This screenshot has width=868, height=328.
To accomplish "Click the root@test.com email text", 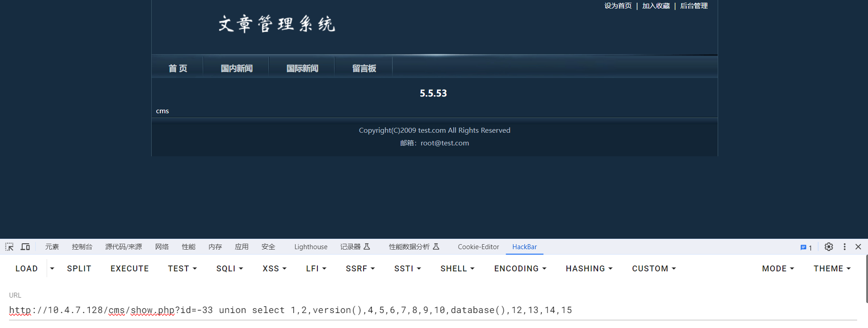I will coord(445,143).
